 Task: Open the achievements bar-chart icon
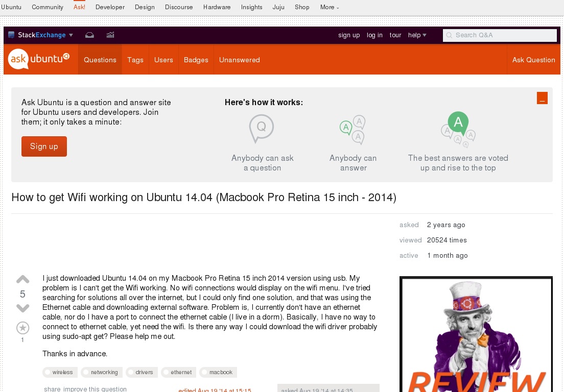[110, 35]
